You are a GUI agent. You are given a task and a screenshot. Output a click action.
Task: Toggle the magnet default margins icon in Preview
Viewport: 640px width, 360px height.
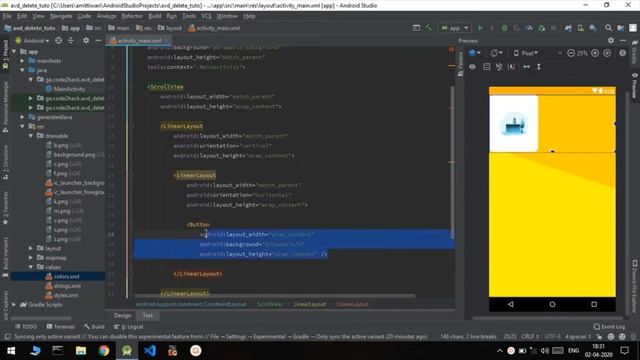tap(511, 67)
